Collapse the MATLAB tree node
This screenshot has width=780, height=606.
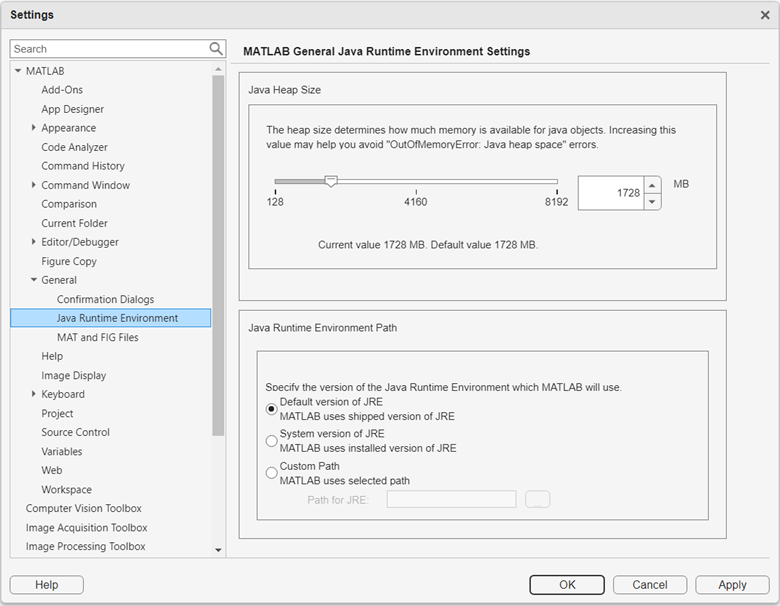pyautogui.click(x=18, y=71)
